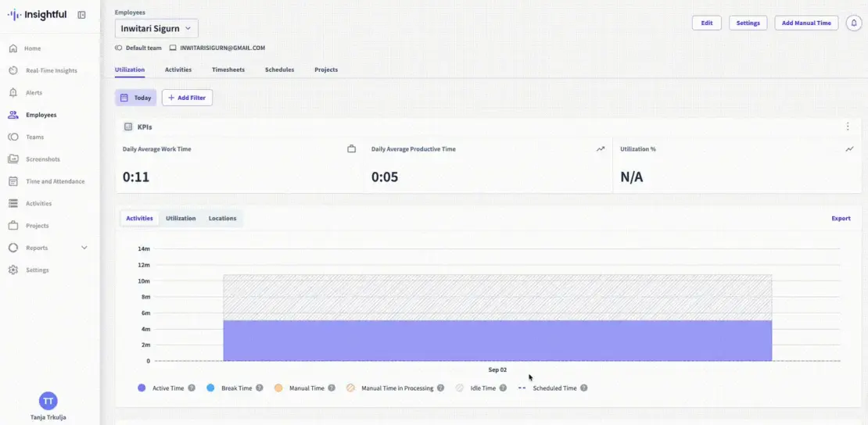Viewport: 868px width, 425px height.
Task: Click the Export link
Action: 841,219
